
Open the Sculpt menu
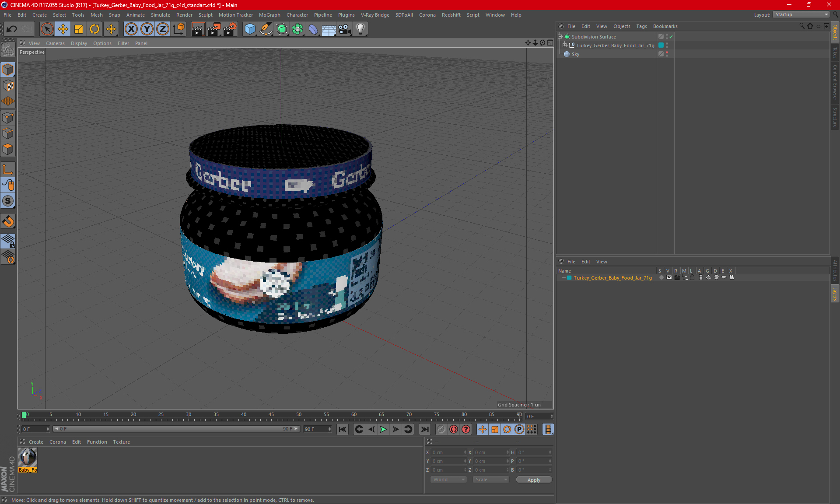(x=205, y=15)
